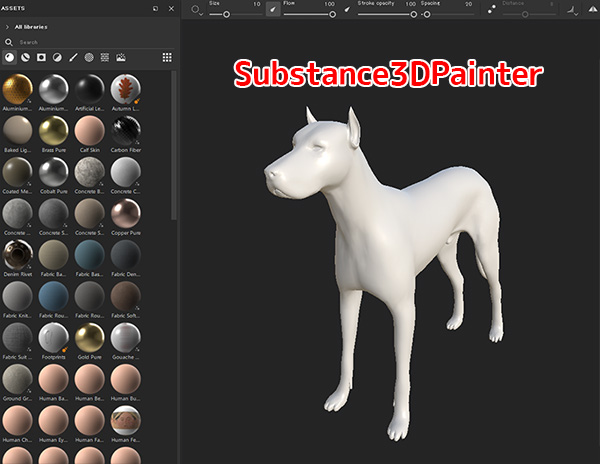Select the Materials filter icon in Assets
Viewport: 600px width, 464px height.
pos(9,58)
